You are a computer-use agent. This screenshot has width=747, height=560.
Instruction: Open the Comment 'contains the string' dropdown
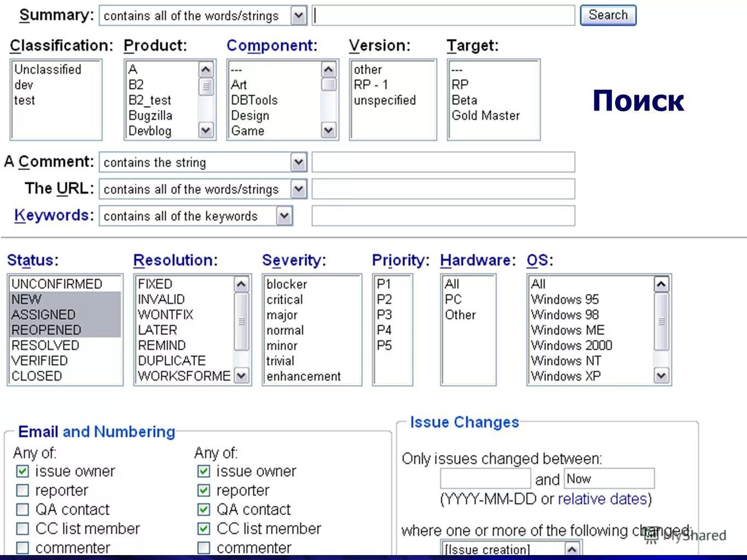pyautogui.click(x=202, y=162)
